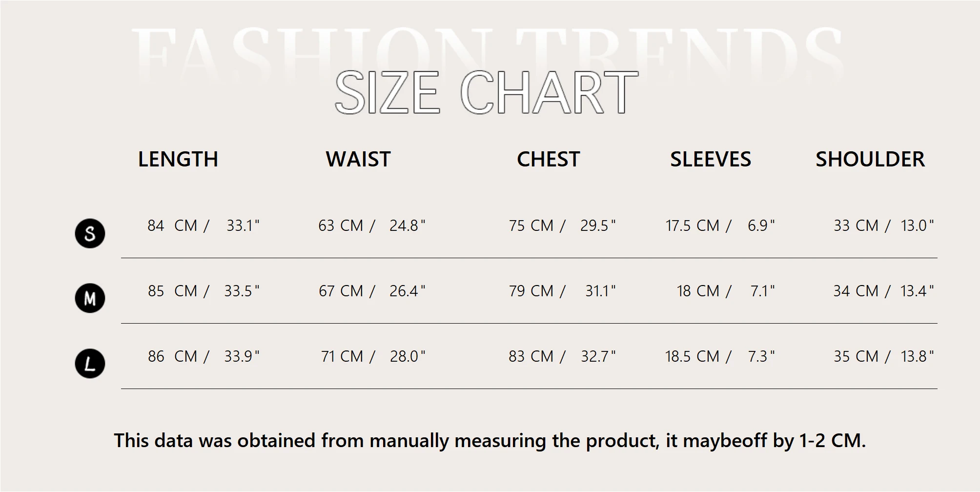This screenshot has width=980, height=492.
Task: Select the medium waist value 67 CM
Action: tap(341, 291)
